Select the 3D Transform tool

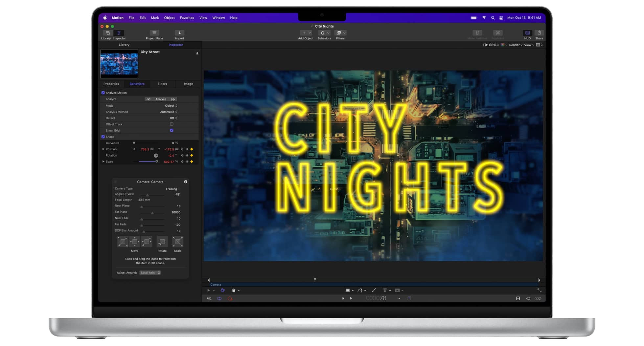click(222, 290)
